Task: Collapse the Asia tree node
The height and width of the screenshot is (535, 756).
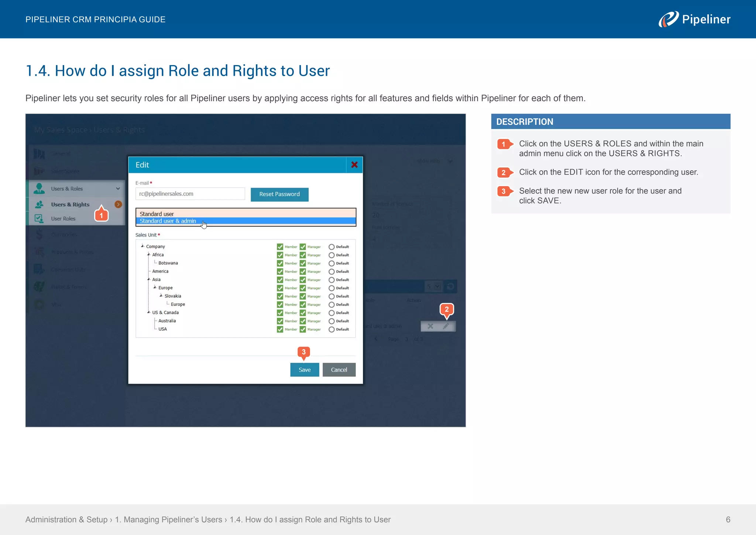Action: [148, 279]
